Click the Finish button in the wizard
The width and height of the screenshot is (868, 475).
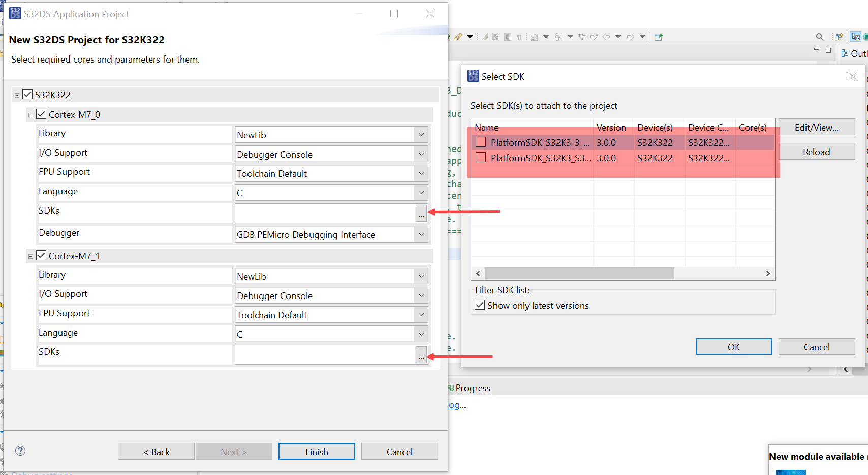(316, 451)
